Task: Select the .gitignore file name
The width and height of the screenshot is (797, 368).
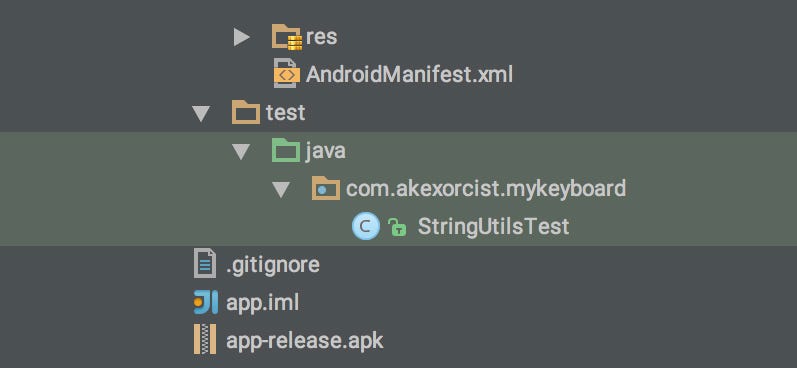Action: point(273,265)
